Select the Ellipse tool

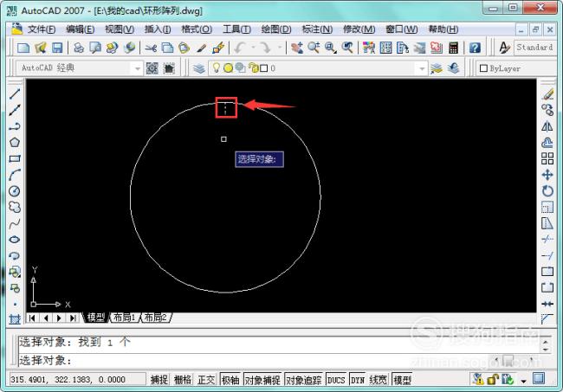pyautogui.click(x=15, y=240)
